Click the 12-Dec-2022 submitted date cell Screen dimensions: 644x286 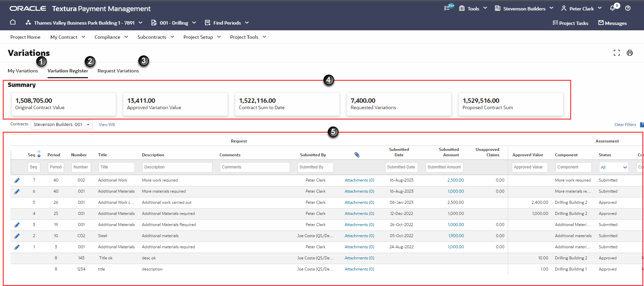point(402,214)
